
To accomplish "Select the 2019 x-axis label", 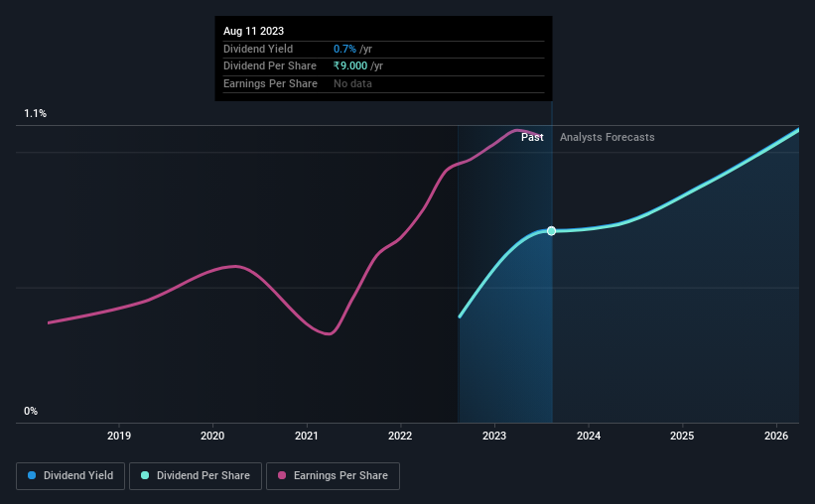I will [119, 436].
